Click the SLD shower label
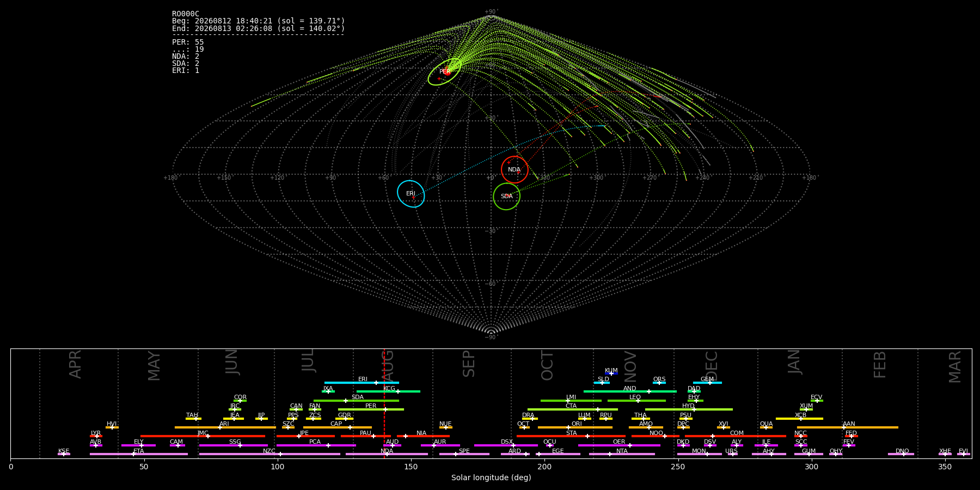Image resolution: width=980 pixels, height=490 pixels. (603, 379)
